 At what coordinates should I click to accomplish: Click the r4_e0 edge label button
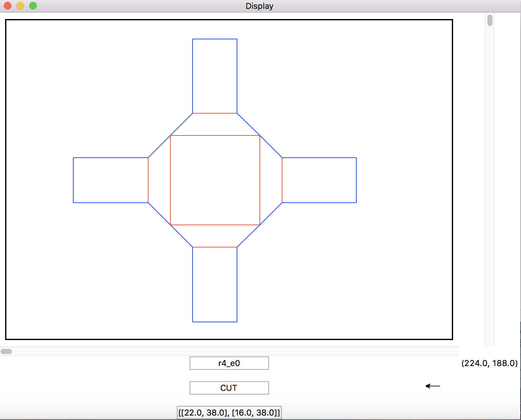(x=229, y=363)
